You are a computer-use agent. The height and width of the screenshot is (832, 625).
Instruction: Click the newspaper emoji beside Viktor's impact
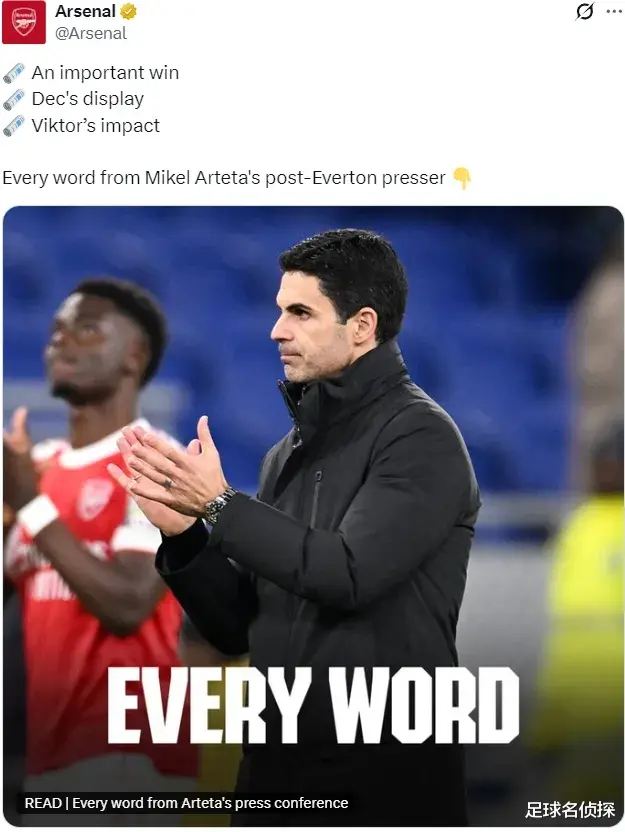click(14, 126)
